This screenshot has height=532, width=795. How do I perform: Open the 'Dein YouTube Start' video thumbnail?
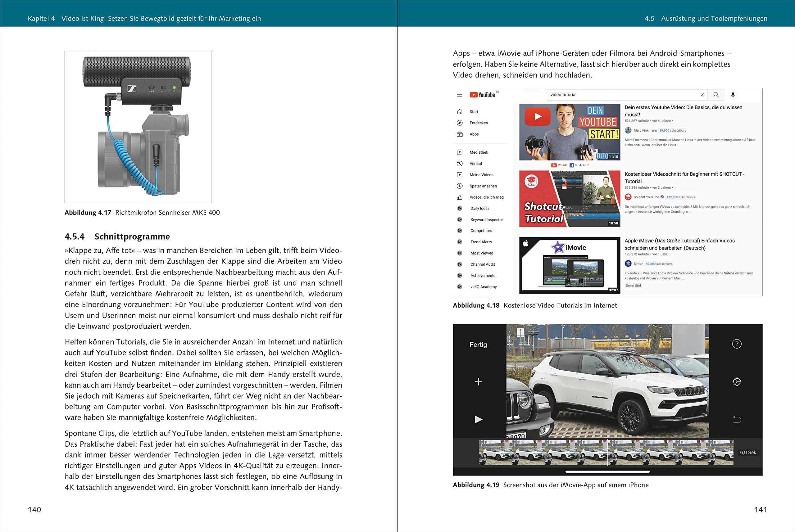[x=570, y=132]
